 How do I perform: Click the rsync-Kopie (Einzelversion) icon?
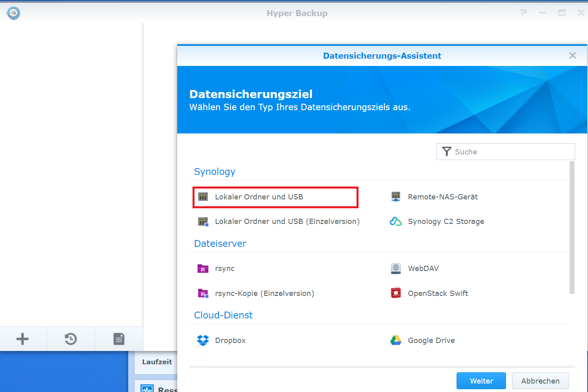click(x=203, y=293)
